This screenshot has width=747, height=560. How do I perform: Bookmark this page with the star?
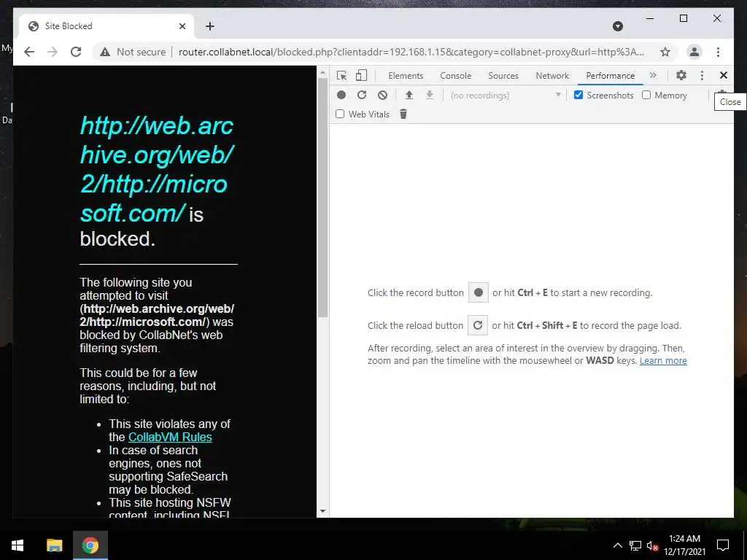pyautogui.click(x=665, y=52)
